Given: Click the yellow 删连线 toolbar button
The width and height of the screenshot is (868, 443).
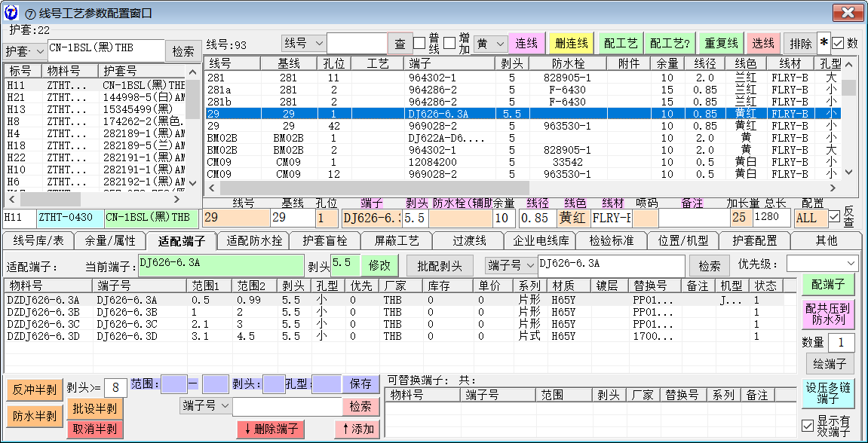Looking at the screenshot, I should tap(571, 44).
